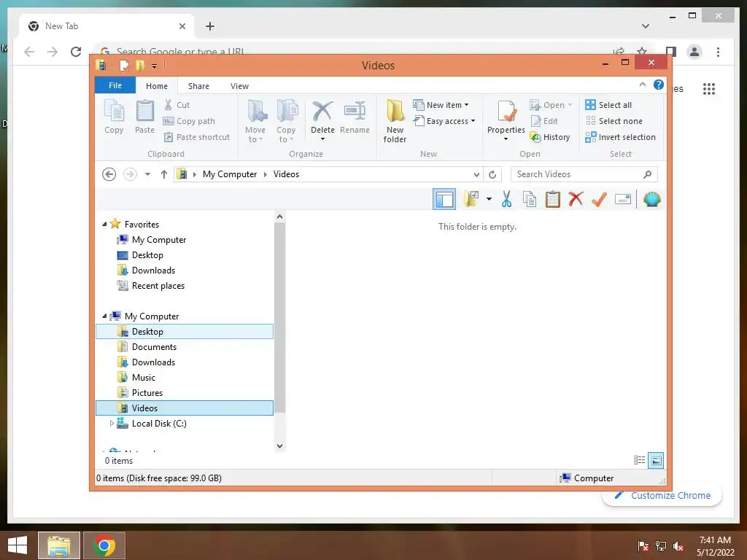Click the Rename ribbon icon

click(x=355, y=117)
